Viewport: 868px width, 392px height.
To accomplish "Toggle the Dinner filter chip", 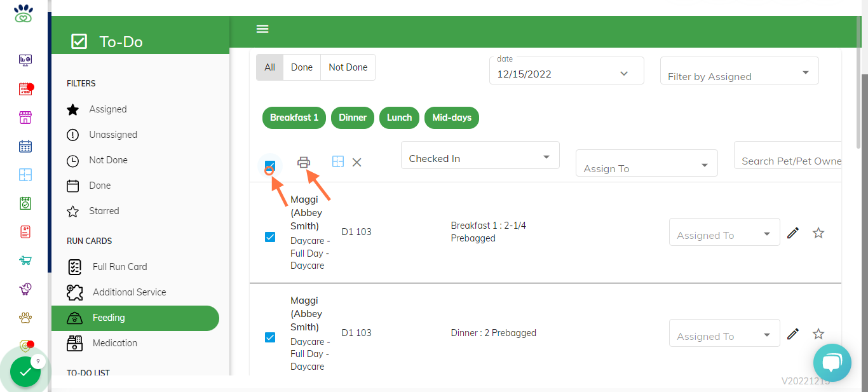I will pyautogui.click(x=353, y=118).
